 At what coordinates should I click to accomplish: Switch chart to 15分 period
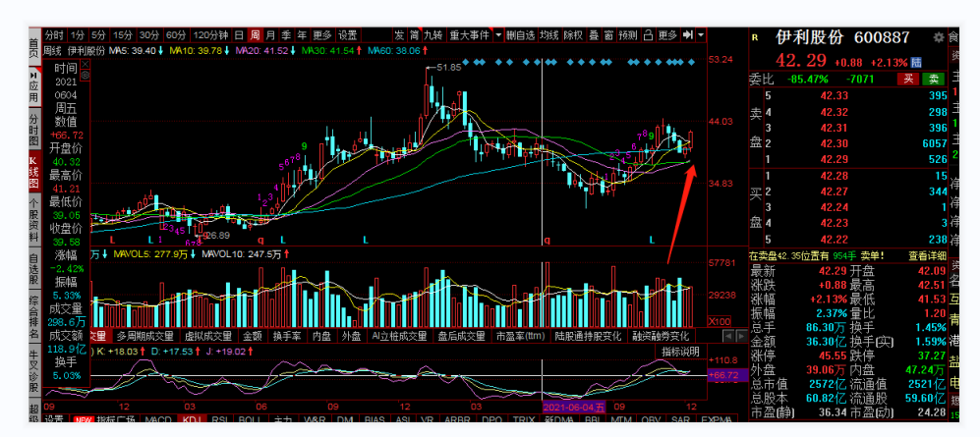tap(123, 35)
